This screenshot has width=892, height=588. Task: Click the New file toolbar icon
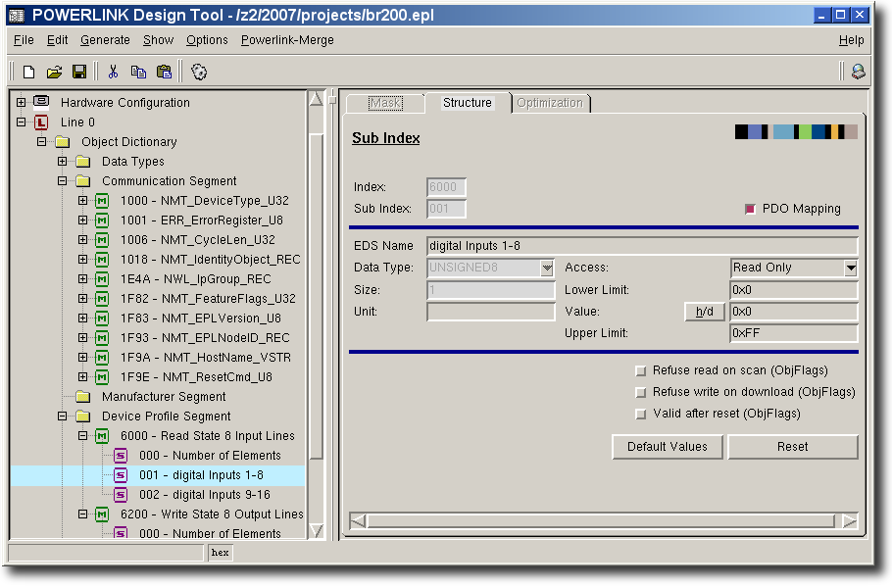29,72
